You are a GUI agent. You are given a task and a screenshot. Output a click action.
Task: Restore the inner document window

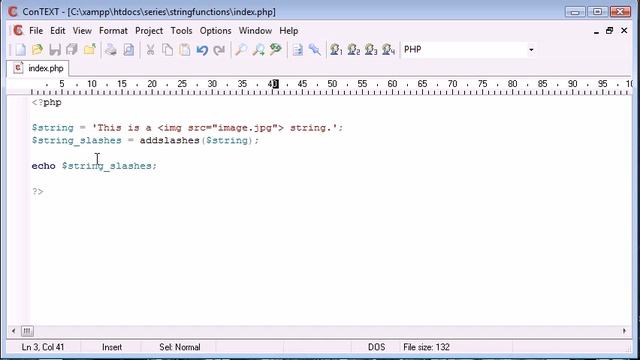coord(609,31)
